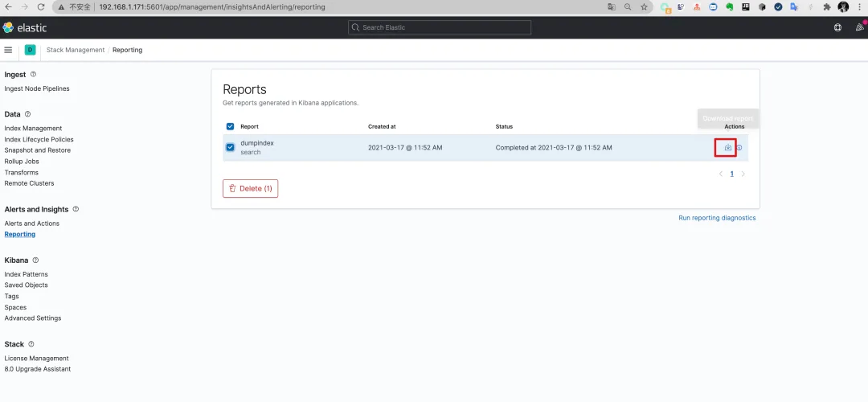This screenshot has height=402, width=868.
Task: Open 8.0 Upgrade Assistant
Action: [x=38, y=369]
